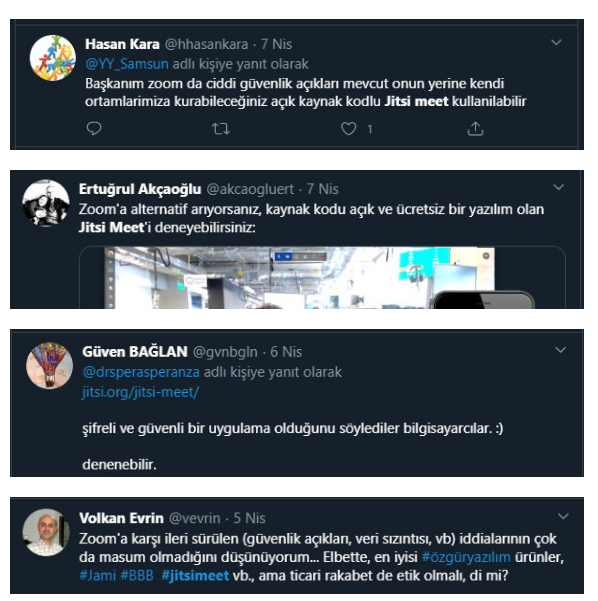Open the Hasan Kara display name
This screenshot has width=598, height=601.
122,44
